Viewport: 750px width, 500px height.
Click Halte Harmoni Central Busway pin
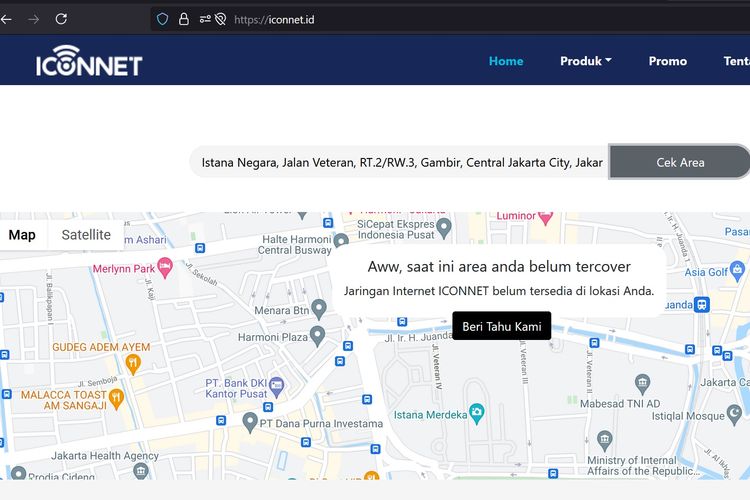(341, 240)
